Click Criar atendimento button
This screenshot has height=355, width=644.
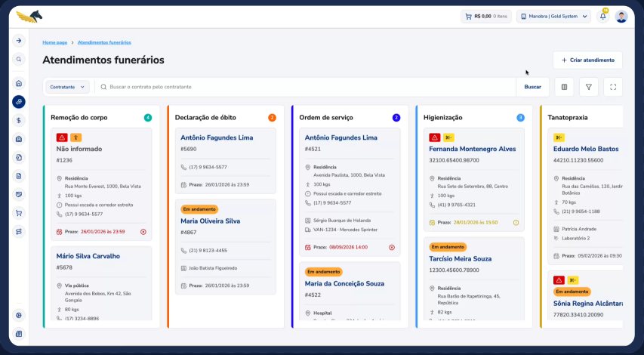pos(587,60)
